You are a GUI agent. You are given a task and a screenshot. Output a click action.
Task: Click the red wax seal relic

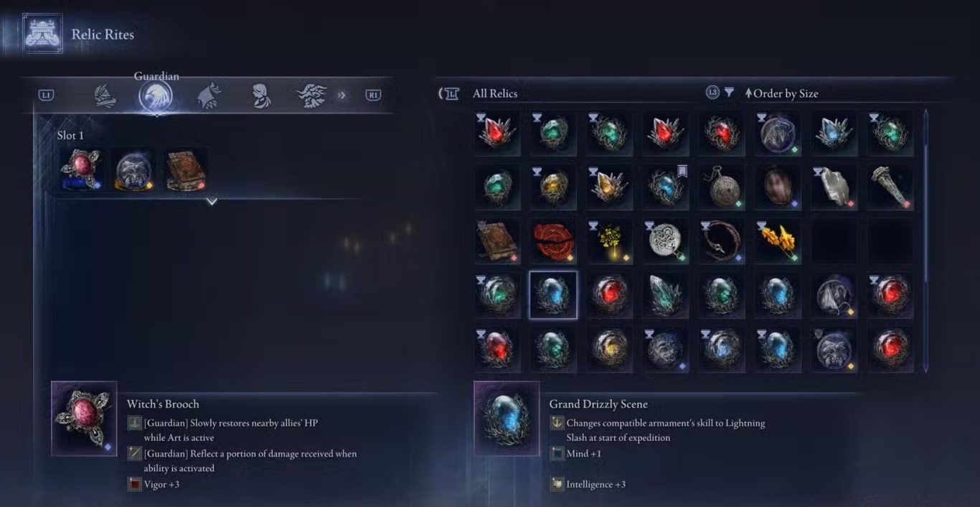point(553,241)
